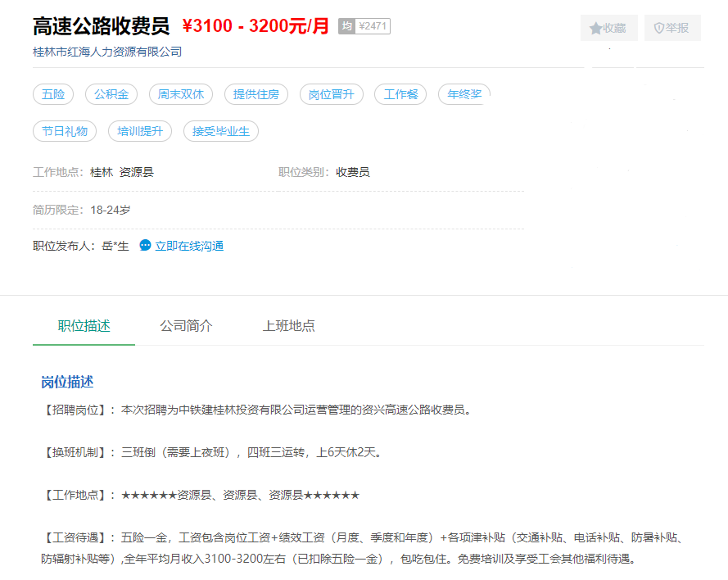Click the blue chat bubble icon
728x580 pixels.
pyautogui.click(x=145, y=245)
